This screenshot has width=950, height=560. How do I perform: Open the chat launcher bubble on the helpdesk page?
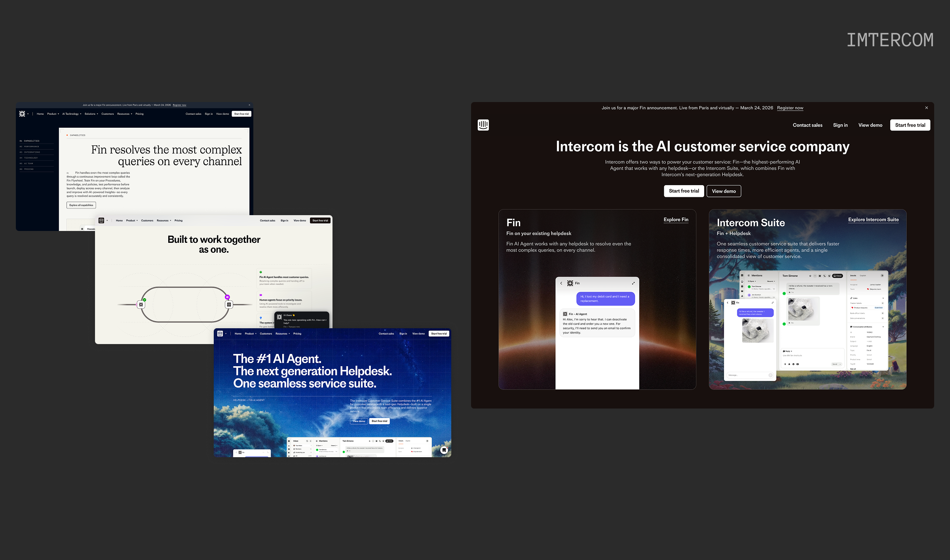(444, 450)
